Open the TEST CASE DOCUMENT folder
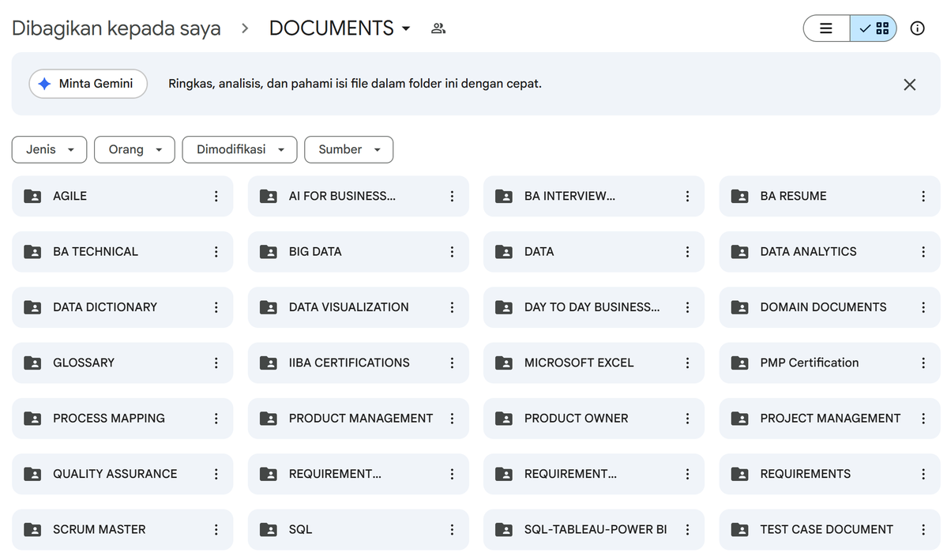The width and height of the screenshot is (947, 560). point(829,530)
